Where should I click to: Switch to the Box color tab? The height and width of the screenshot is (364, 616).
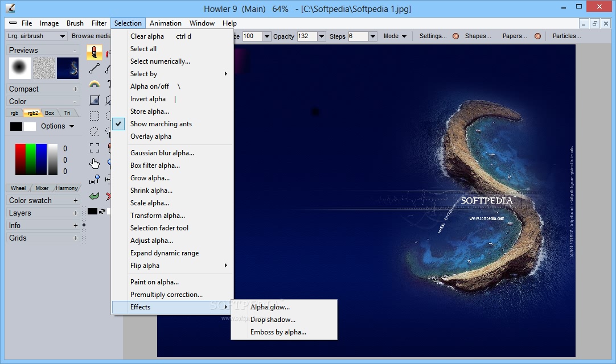pyautogui.click(x=50, y=113)
